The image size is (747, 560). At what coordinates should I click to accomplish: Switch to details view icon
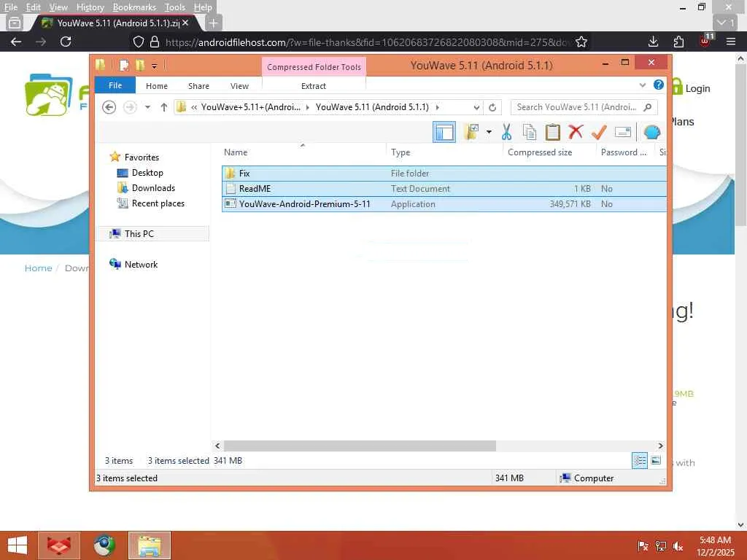click(639, 461)
